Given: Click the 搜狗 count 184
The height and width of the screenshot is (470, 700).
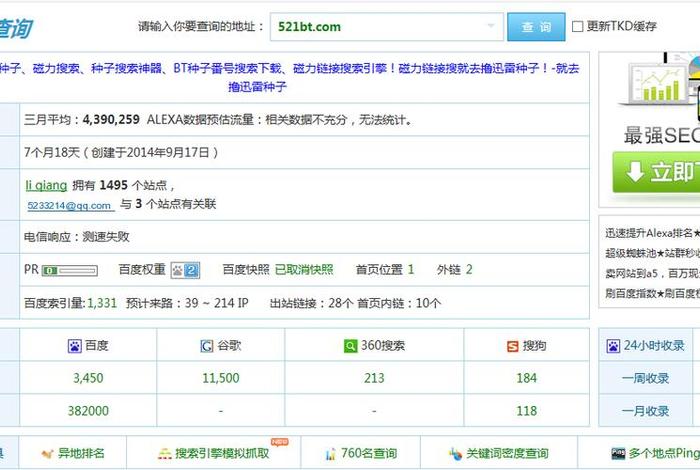Looking at the screenshot, I should point(526,378).
